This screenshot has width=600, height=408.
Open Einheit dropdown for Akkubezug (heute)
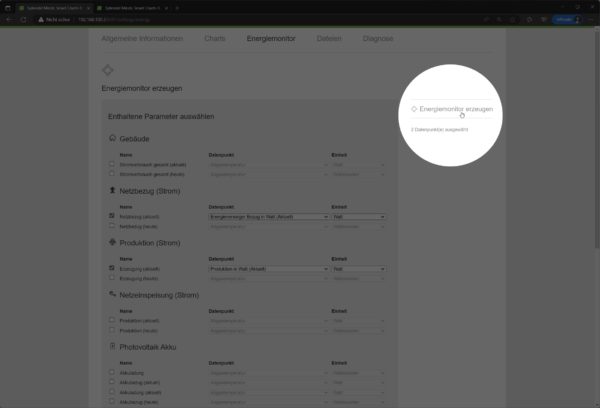[359, 402]
